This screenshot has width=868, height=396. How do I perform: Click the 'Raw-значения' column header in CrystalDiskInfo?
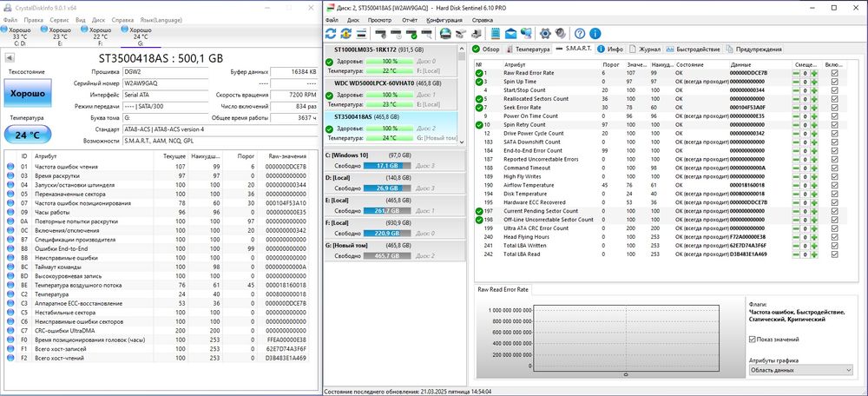(285, 156)
